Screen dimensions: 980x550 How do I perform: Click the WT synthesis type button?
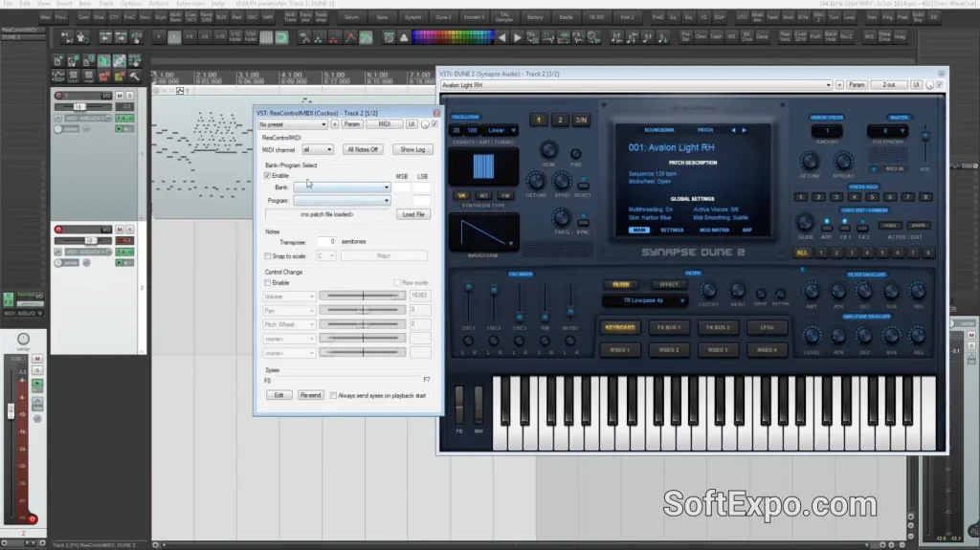(x=481, y=195)
